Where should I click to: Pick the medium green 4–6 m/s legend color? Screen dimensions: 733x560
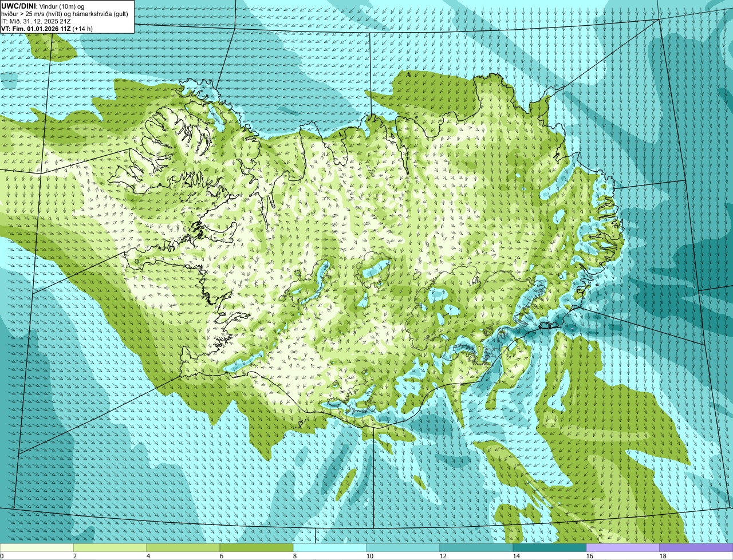click(183, 547)
